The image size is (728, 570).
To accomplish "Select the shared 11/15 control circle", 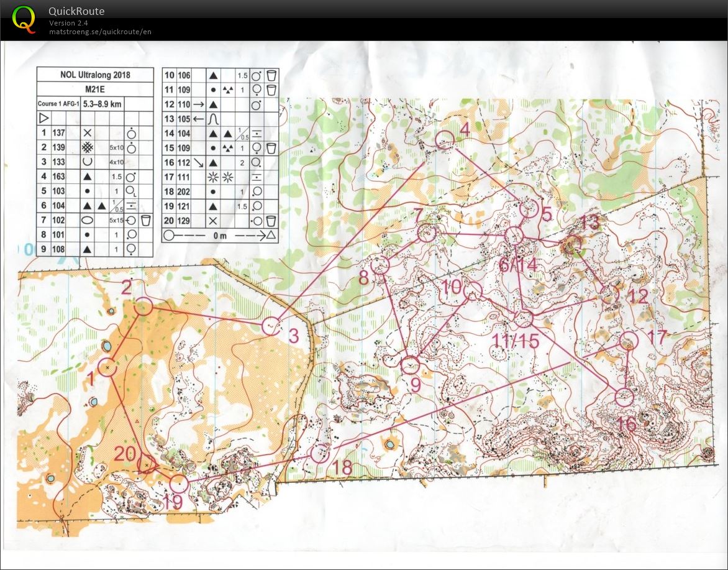I will click(524, 318).
